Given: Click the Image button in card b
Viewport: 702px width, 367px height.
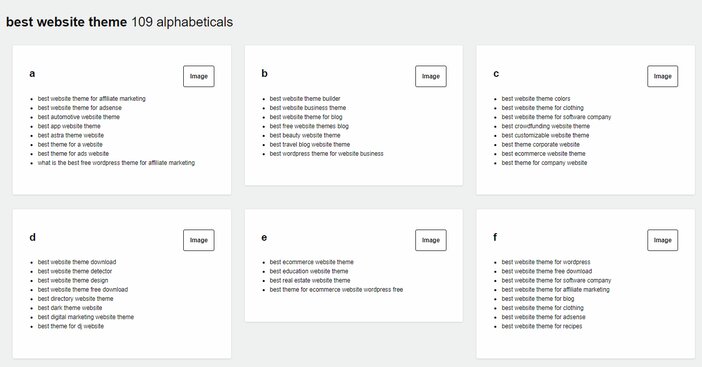Looking at the screenshot, I should coord(431,76).
